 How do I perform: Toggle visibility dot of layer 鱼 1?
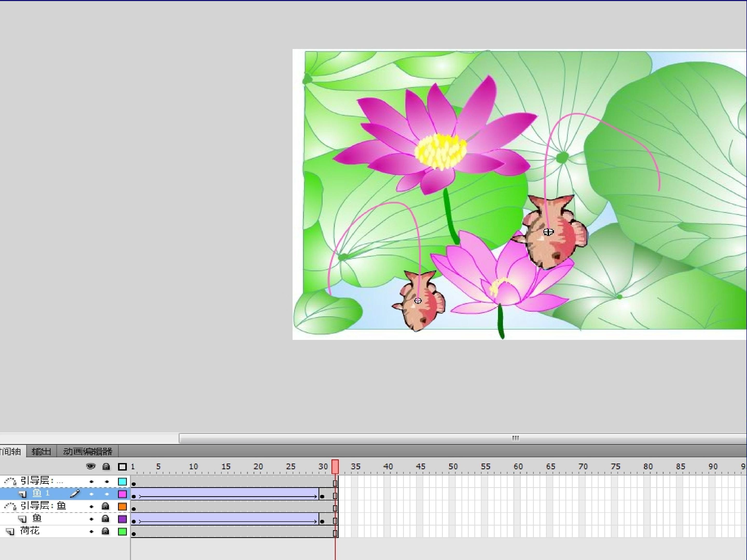click(x=91, y=494)
